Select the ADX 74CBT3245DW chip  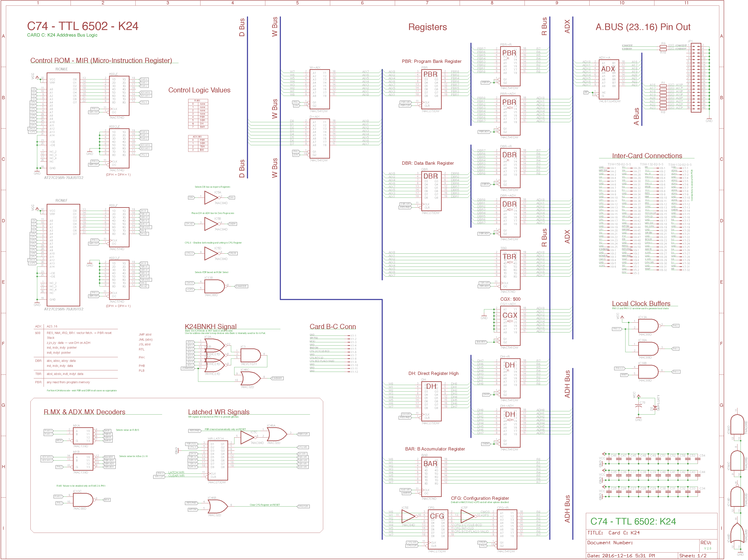point(609,79)
